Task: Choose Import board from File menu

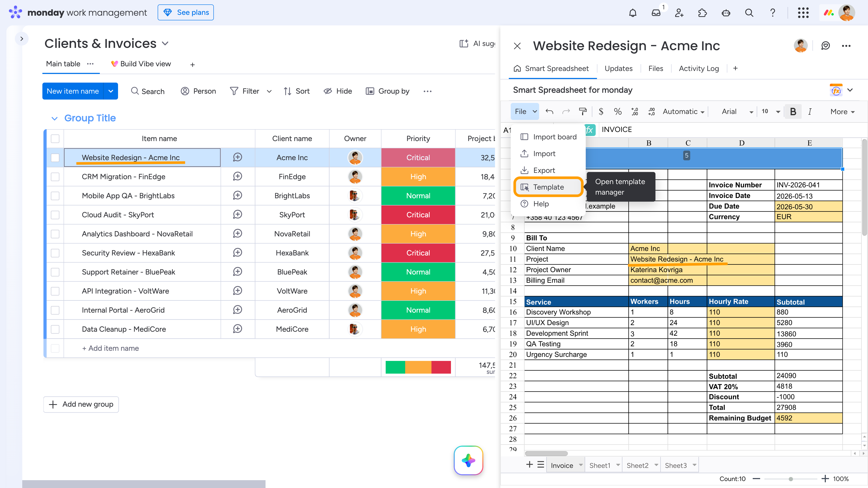Action: [549, 137]
